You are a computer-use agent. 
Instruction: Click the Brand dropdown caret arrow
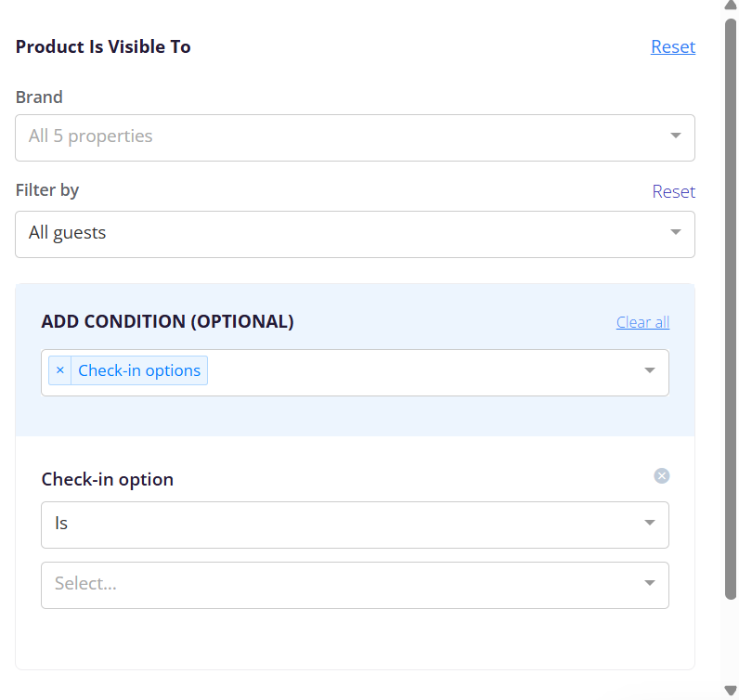tap(675, 136)
